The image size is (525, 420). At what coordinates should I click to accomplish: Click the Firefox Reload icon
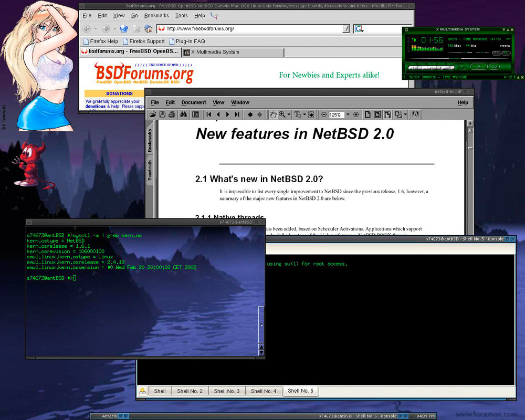(x=123, y=29)
